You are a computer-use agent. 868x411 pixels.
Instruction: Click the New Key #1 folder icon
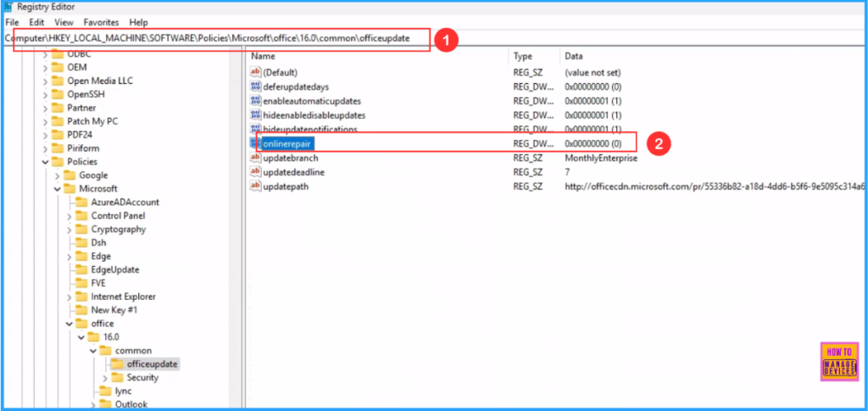click(81, 310)
